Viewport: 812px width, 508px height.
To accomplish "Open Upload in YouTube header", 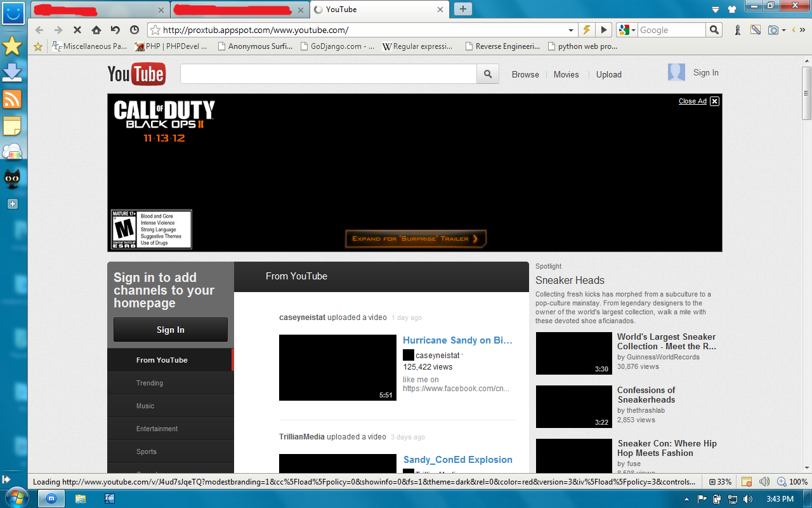I will [x=609, y=74].
